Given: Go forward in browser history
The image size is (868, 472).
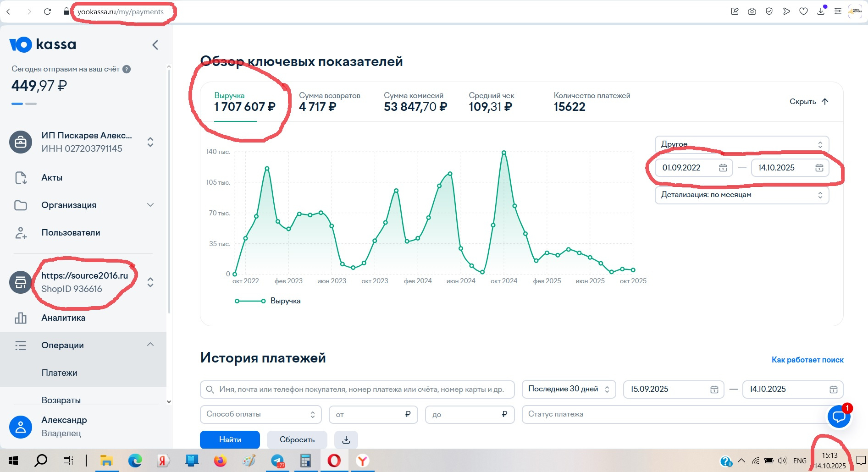Looking at the screenshot, I should click(x=29, y=11).
